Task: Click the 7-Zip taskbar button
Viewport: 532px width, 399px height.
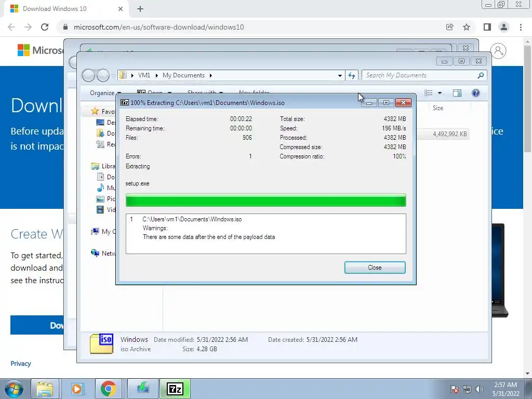Action: click(x=175, y=389)
